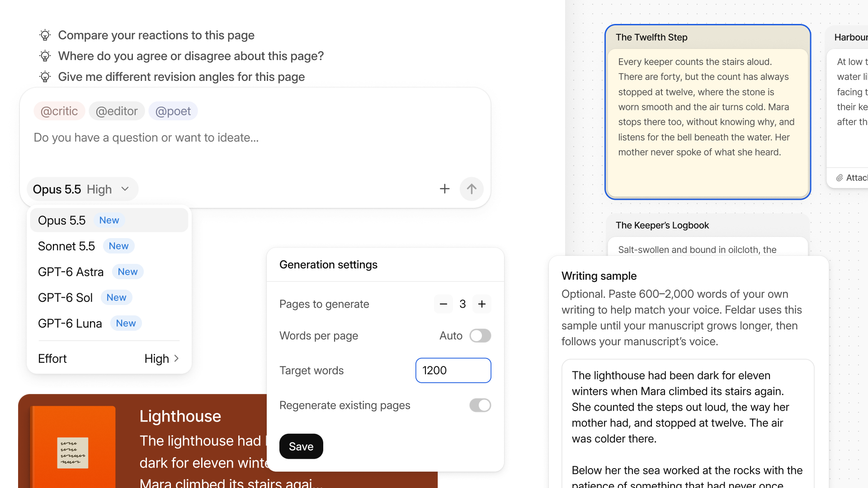Open The Keeper's Logbook card
Image resolution: width=868 pixels, height=488 pixels.
tap(708, 234)
